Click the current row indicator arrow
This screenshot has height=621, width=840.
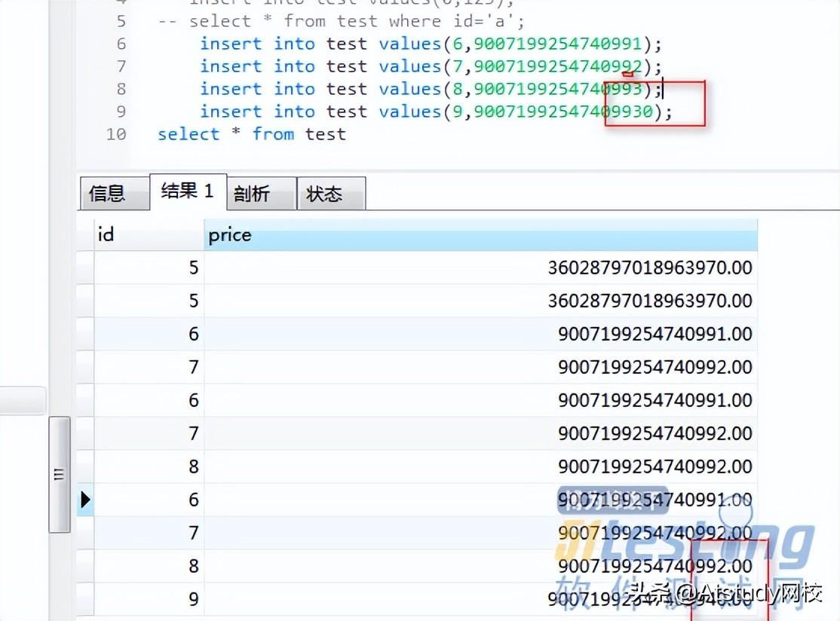click(x=84, y=499)
